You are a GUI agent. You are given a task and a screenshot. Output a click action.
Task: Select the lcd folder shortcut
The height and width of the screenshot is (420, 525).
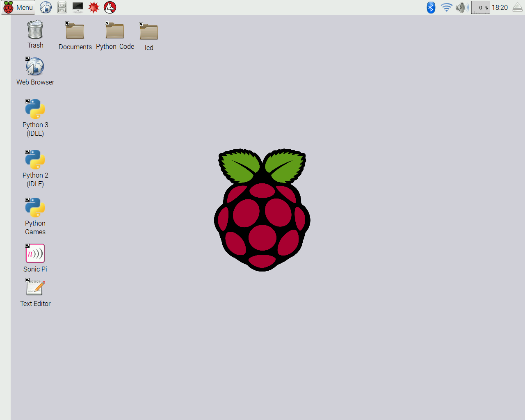pyautogui.click(x=149, y=37)
